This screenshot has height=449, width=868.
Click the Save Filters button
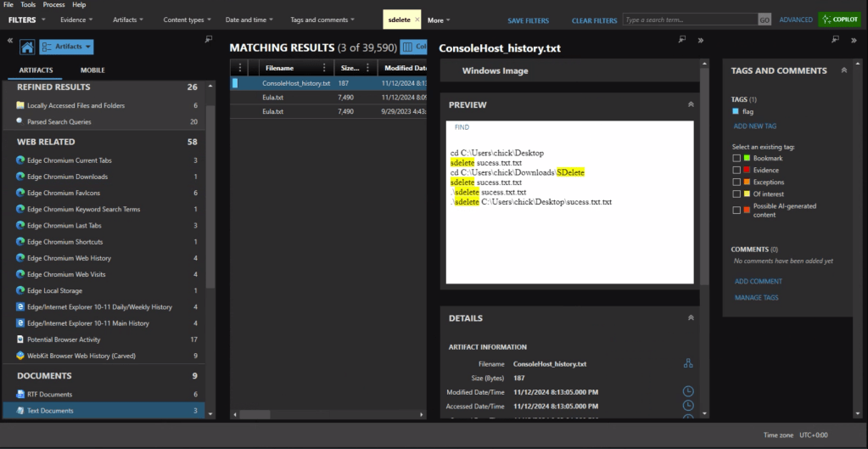coord(528,20)
